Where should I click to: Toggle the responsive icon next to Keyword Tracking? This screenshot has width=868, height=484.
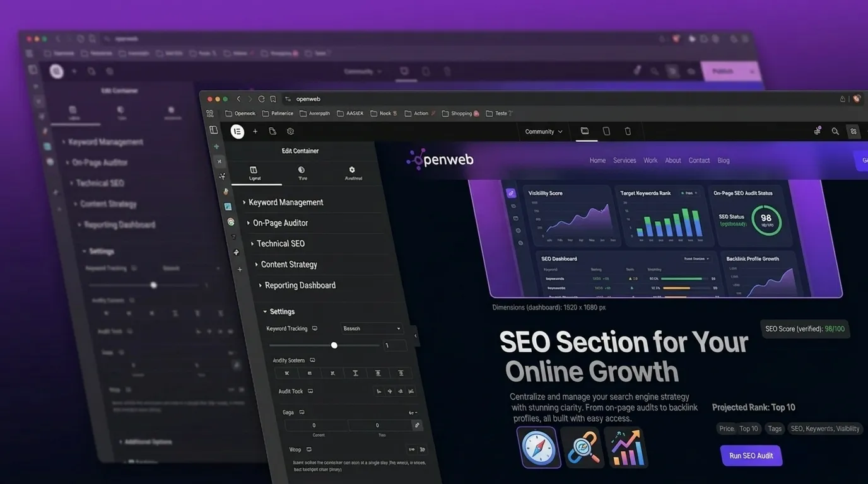(315, 328)
